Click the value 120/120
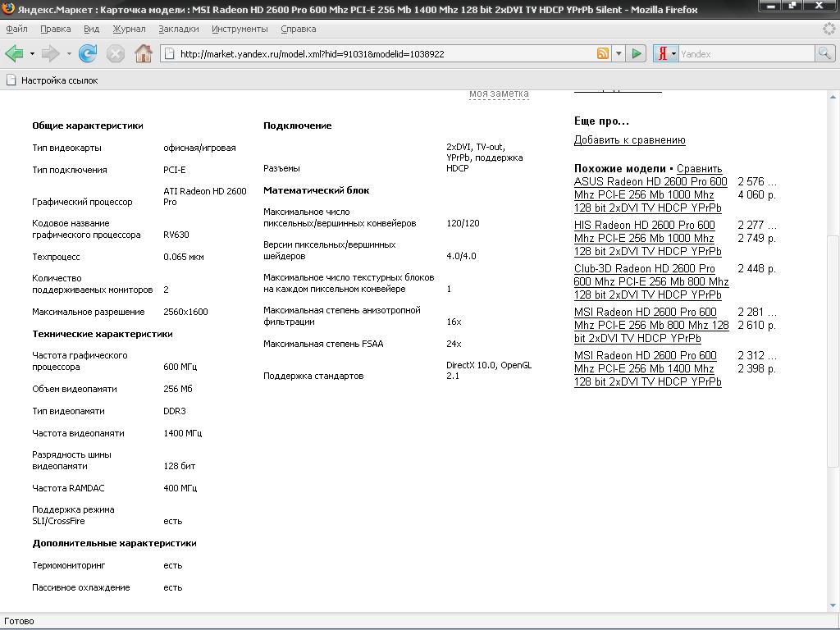Image resolution: width=840 pixels, height=630 pixels. 463,223
